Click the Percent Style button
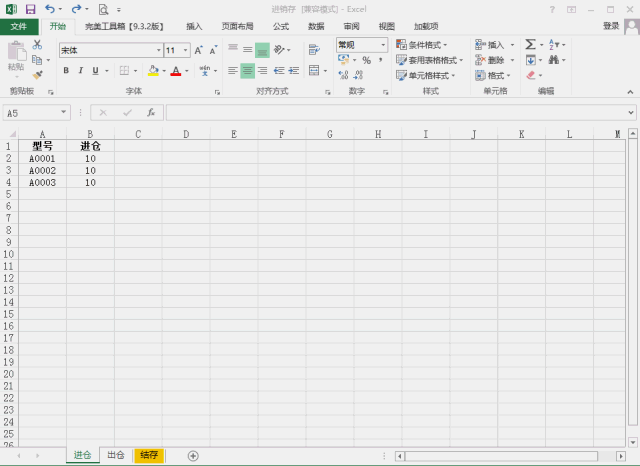Image resolution: width=640 pixels, height=466 pixels. pyautogui.click(x=367, y=60)
